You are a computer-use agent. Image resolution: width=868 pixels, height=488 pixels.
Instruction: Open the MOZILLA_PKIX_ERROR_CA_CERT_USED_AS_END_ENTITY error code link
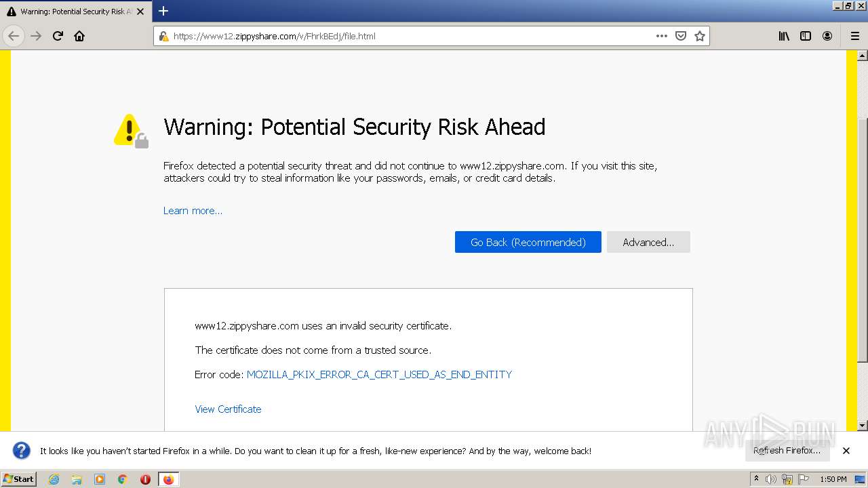click(379, 374)
